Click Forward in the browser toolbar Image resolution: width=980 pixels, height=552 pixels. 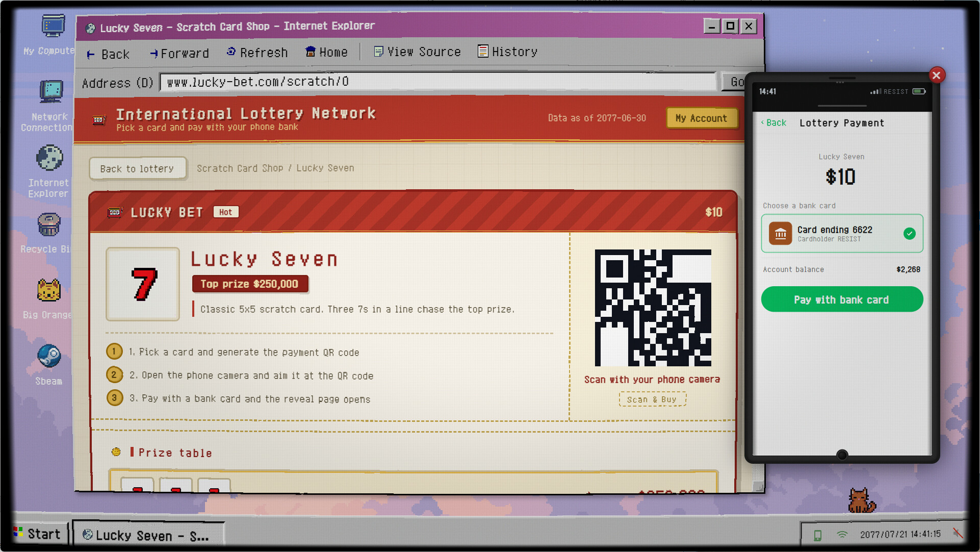[x=179, y=53]
